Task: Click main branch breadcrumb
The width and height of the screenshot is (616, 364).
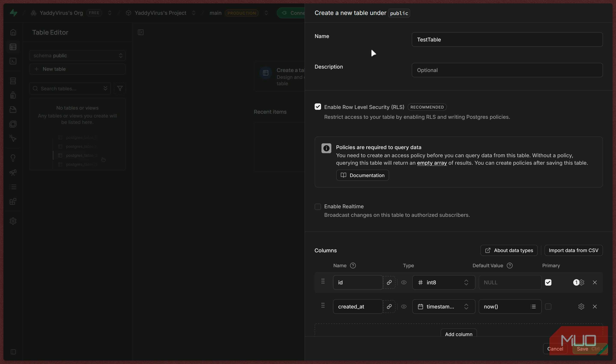Action: pyautogui.click(x=215, y=13)
